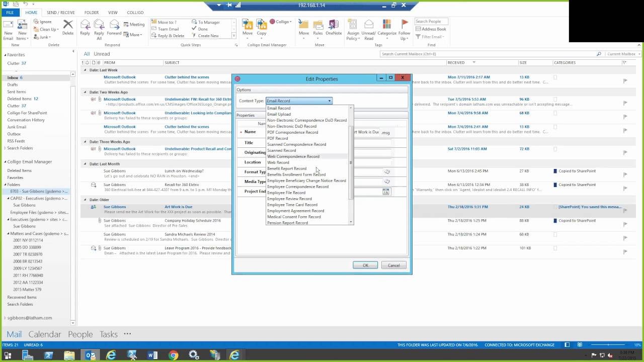This screenshot has width=644, height=362.
Task: Click Cancel in Edit Properties dialog
Action: pos(393,265)
